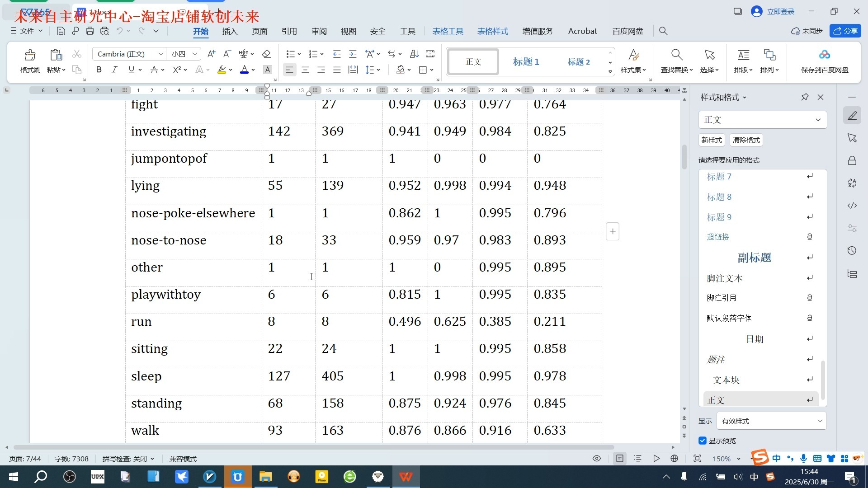Pin the 样式和格式 panel
This screenshot has height=488, width=868.
(805, 97)
